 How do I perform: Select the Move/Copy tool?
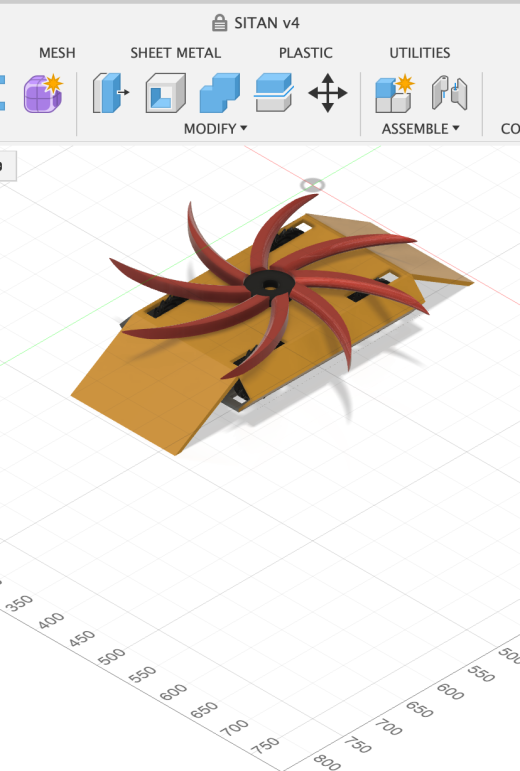click(x=328, y=93)
